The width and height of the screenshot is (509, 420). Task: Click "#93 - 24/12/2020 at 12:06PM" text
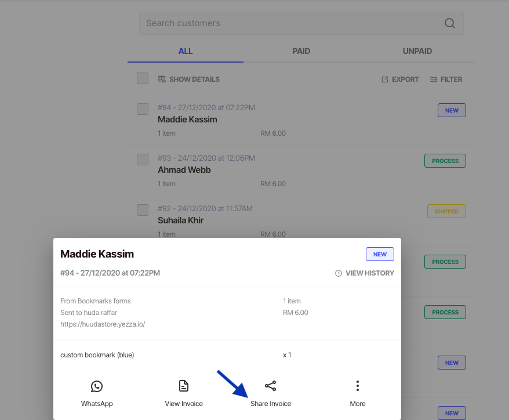(x=206, y=158)
